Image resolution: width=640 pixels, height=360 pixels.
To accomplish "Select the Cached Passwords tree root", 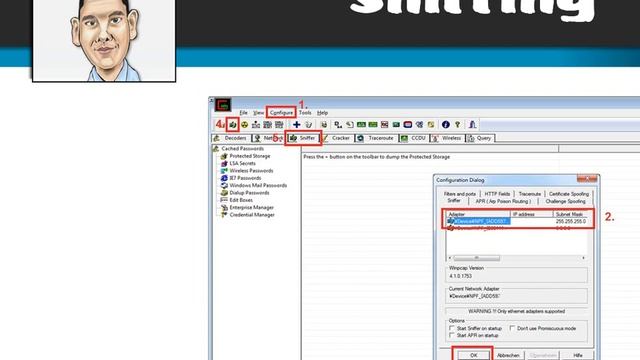I will pyautogui.click(x=242, y=149).
